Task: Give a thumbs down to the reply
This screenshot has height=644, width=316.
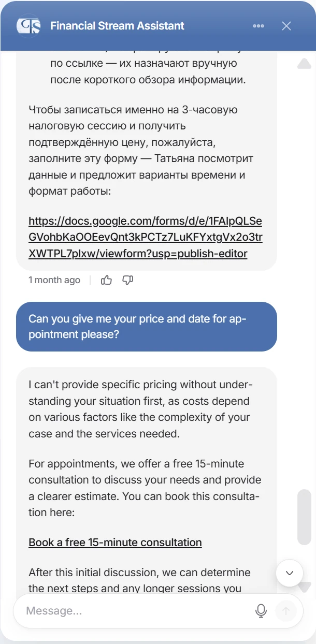Action: pos(127,280)
